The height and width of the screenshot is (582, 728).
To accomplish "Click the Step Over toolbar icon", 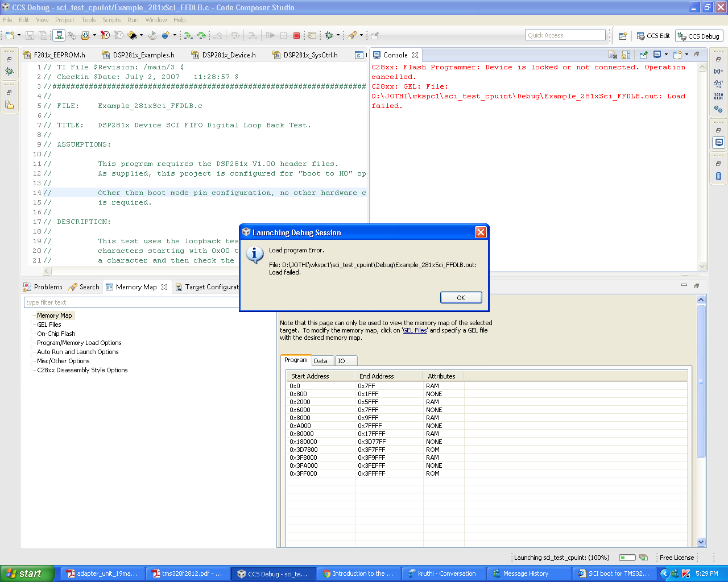I will 201,35.
